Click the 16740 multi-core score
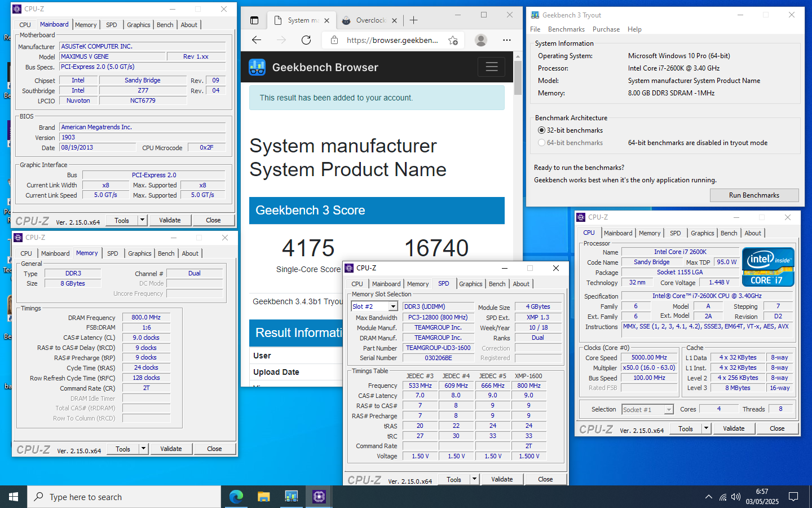The height and width of the screenshot is (508, 812). [436, 248]
